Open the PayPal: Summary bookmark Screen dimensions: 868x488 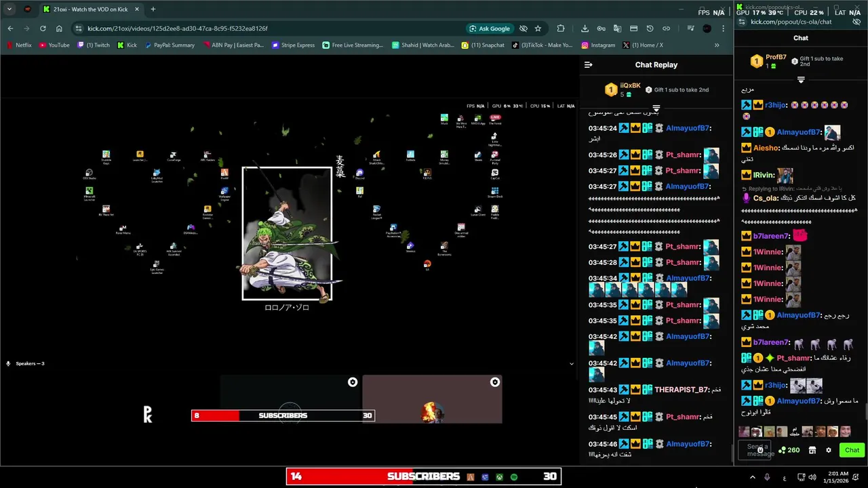169,45
